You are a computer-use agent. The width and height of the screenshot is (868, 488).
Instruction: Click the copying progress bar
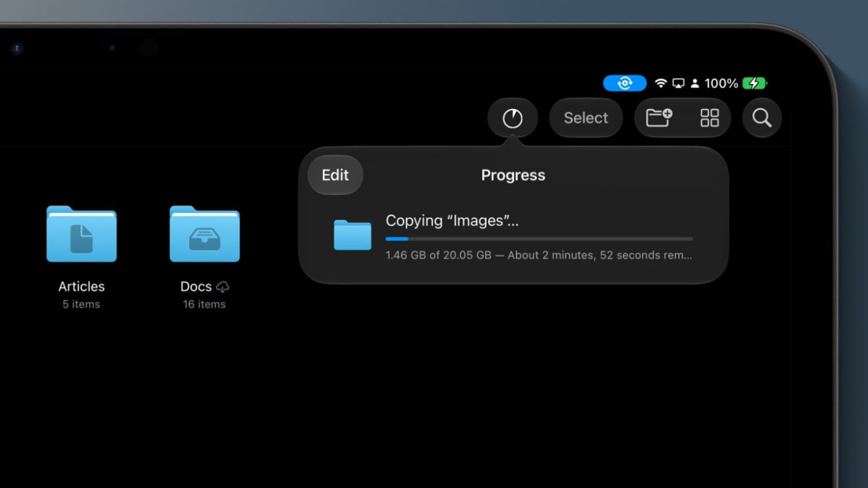pyautogui.click(x=539, y=239)
